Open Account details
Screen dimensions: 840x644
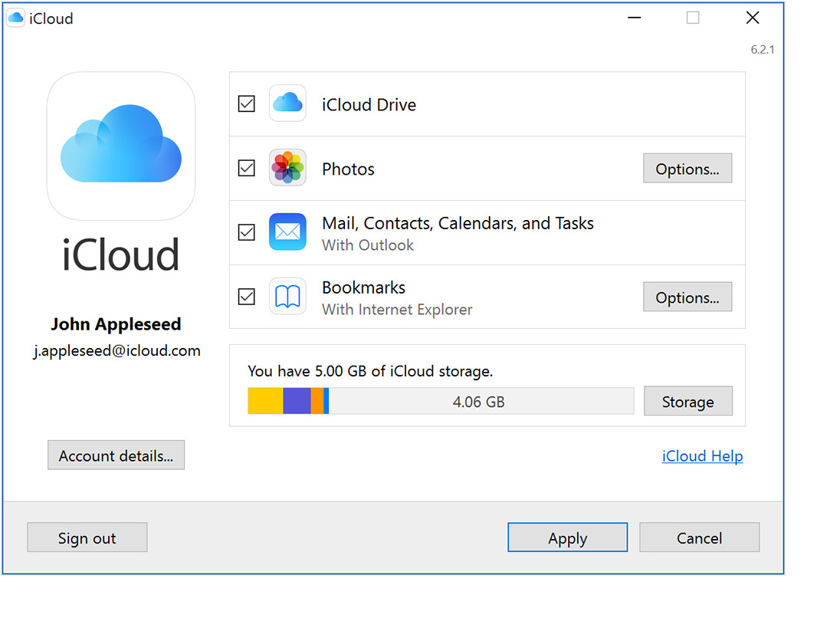pyautogui.click(x=116, y=455)
